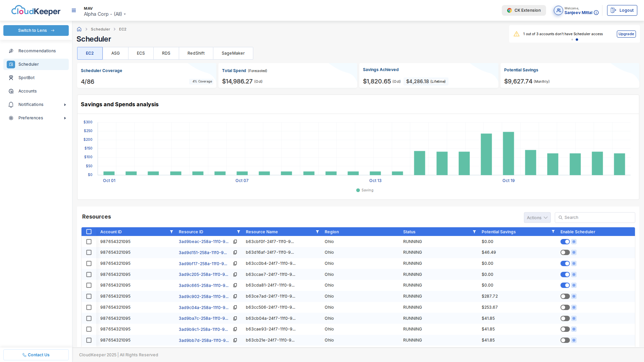The image size is (644, 362).
Task: Click info icon next to Sanjeev Mittal
Action: 596,13
